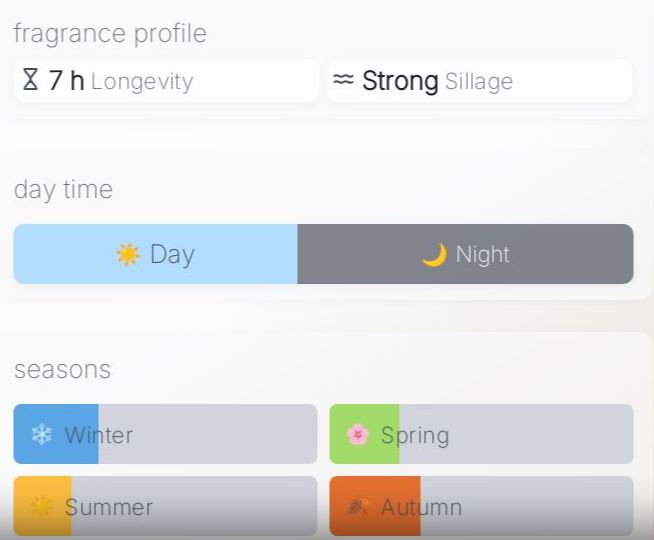Click the Spring cherry blossom icon
The height and width of the screenshot is (540, 654).
coord(357,435)
